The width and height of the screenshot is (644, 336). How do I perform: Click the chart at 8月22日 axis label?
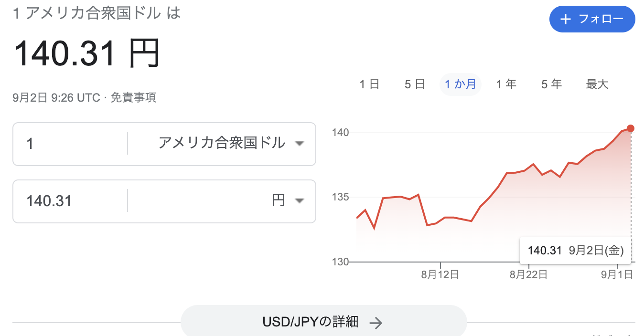(528, 274)
